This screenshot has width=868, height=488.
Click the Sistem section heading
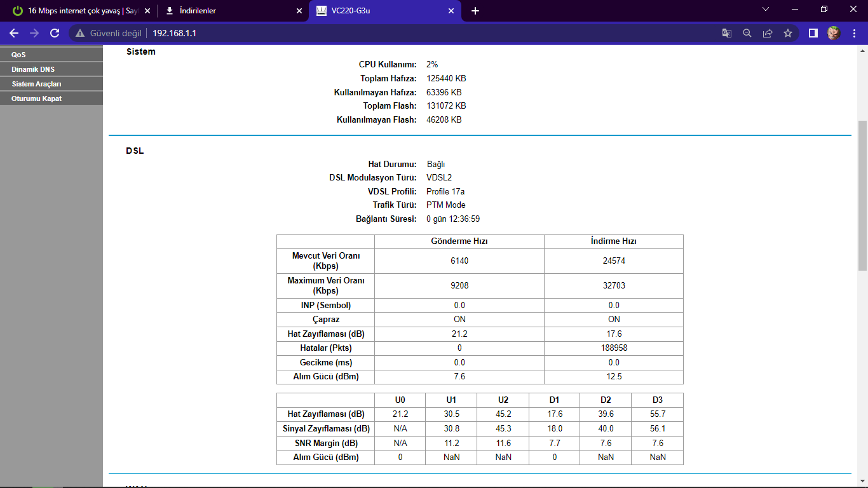coord(140,51)
